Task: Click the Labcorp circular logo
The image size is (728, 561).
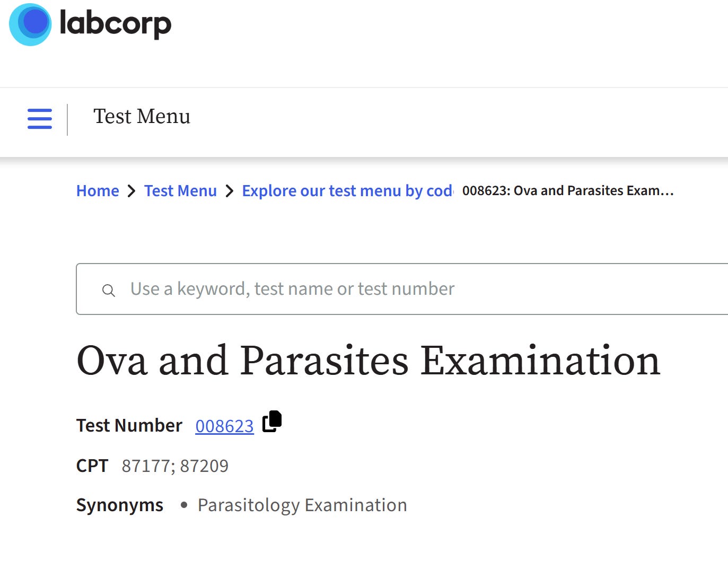Action: [30, 24]
